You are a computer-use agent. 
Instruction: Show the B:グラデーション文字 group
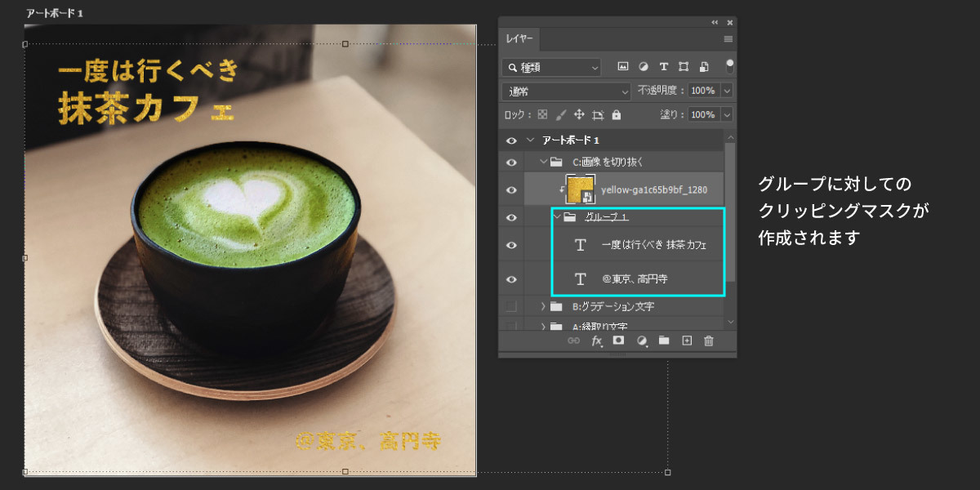pyautogui.click(x=511, y=307)
